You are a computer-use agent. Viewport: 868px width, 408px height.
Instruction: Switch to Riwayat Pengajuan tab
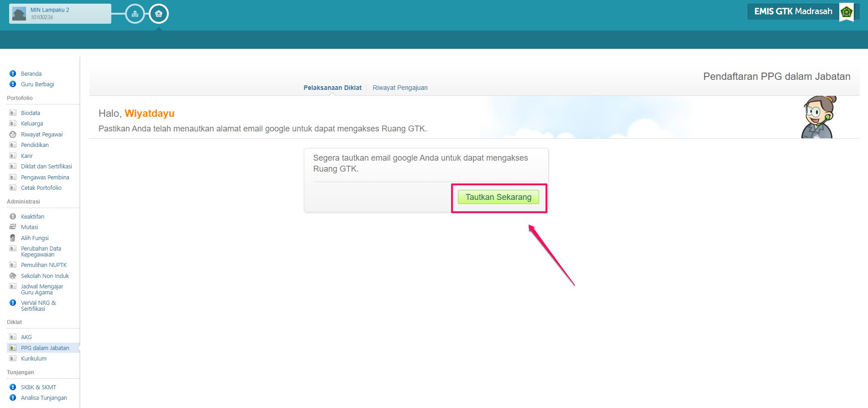[400, 88]
